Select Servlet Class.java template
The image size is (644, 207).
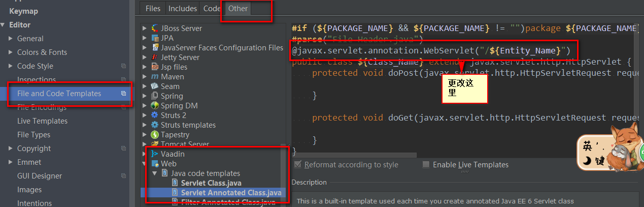click(211, 183)
